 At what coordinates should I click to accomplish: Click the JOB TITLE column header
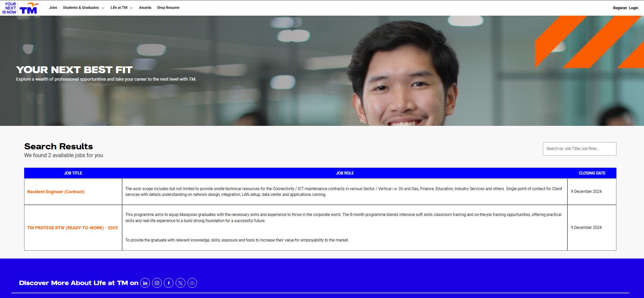73,173
